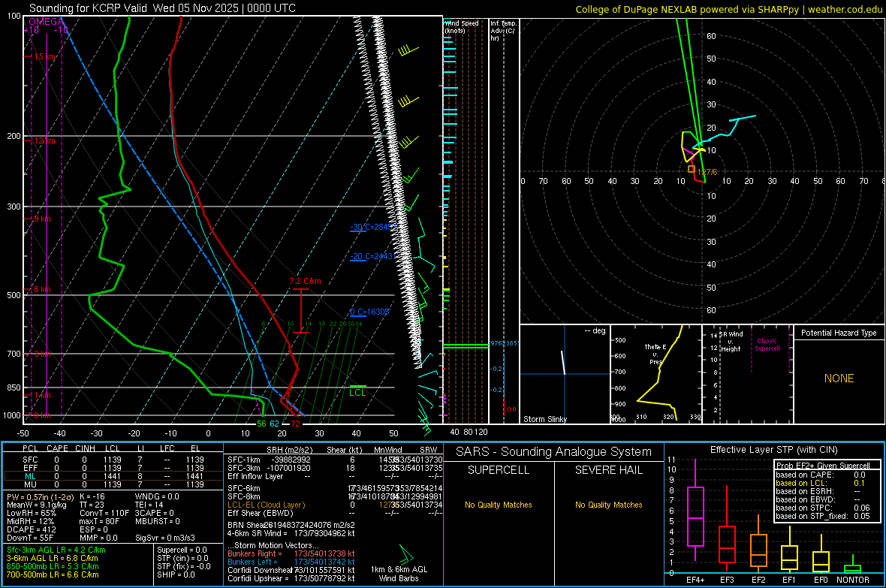Click the Supercell = 0.0 value
This screenshot has height=588, width=886.
tap(182, 550)
